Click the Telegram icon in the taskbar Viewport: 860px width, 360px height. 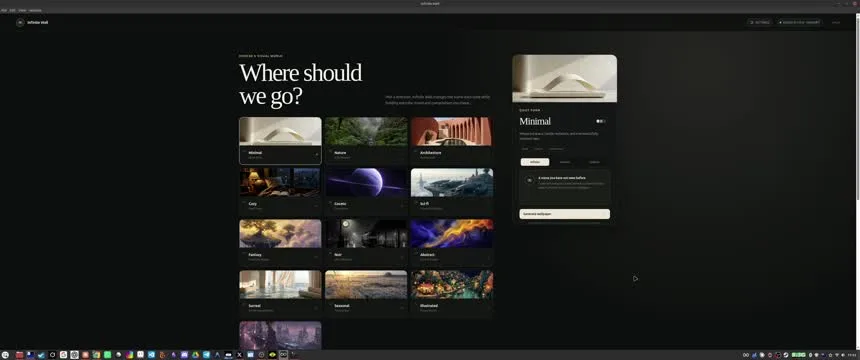click(x=206, y=355)
